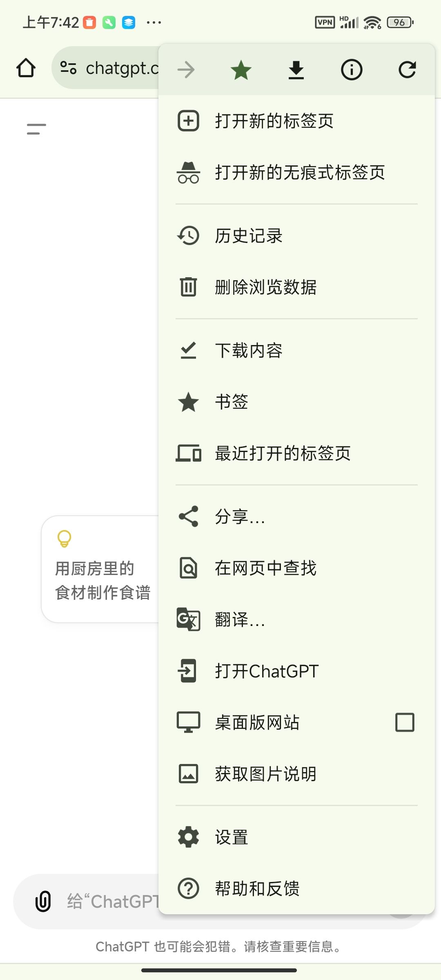Choose 删除浏览数据

265,287
